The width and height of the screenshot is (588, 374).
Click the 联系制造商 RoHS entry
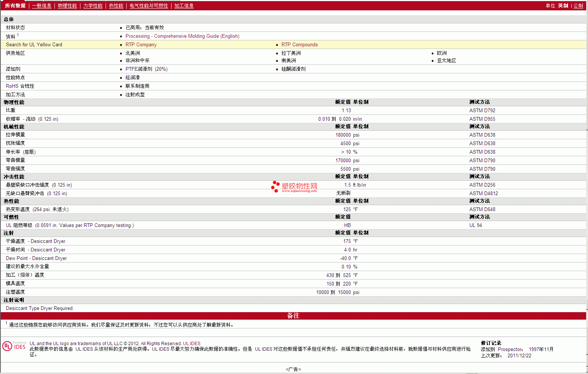(137, 86)
